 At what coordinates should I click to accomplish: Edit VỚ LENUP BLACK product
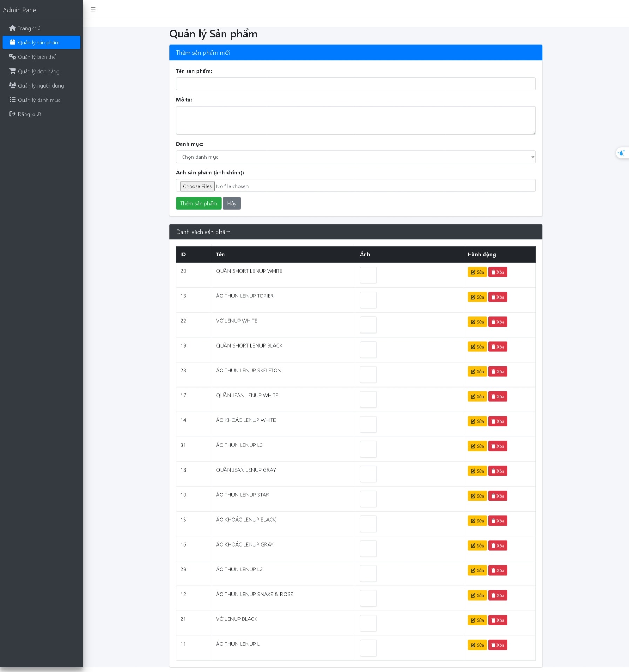pos(477,620)
